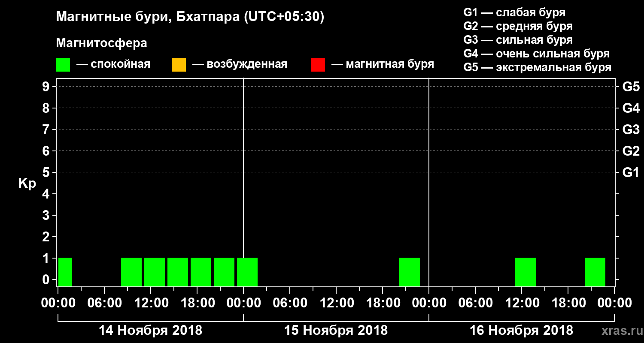The height and width of the screenshot is (343, 644).
Task: Click legend label '— магнитная буря'
Action: [x=383, y=64]
